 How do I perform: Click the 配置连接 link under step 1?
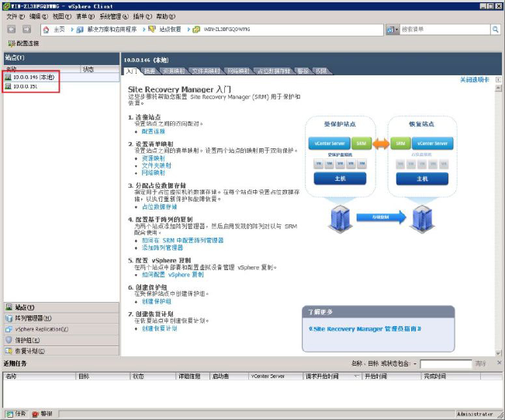tap(154, 131)
